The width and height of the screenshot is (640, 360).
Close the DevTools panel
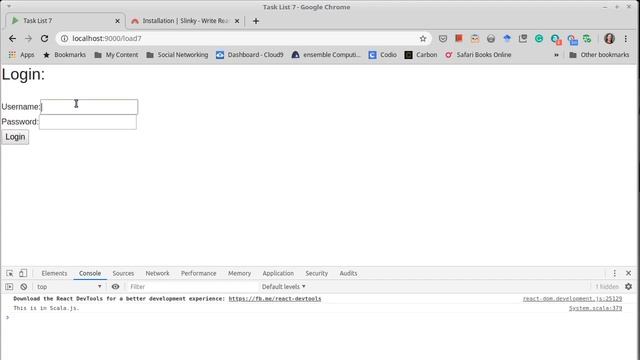pyautogui.click(x=629, y=273)
